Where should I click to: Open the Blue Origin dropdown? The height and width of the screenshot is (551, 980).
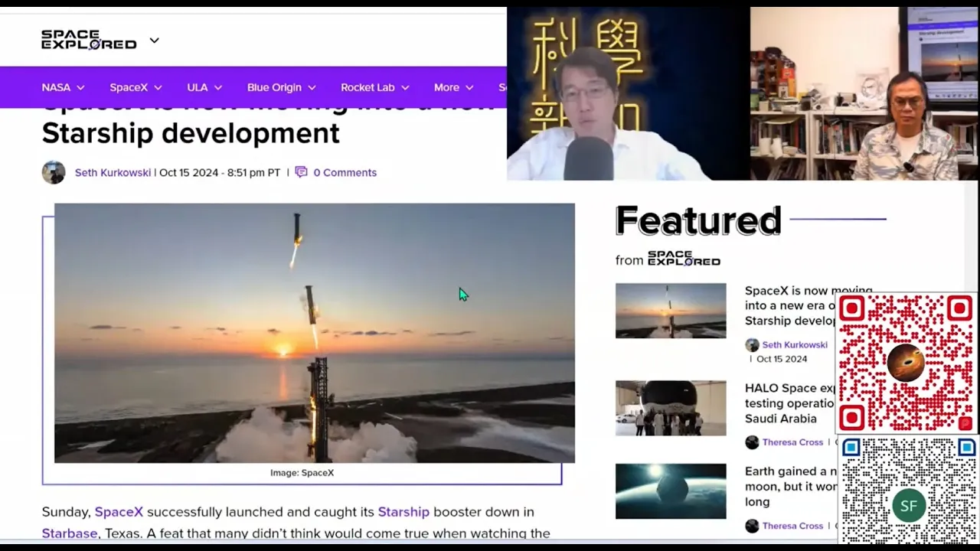coord(282,87)
